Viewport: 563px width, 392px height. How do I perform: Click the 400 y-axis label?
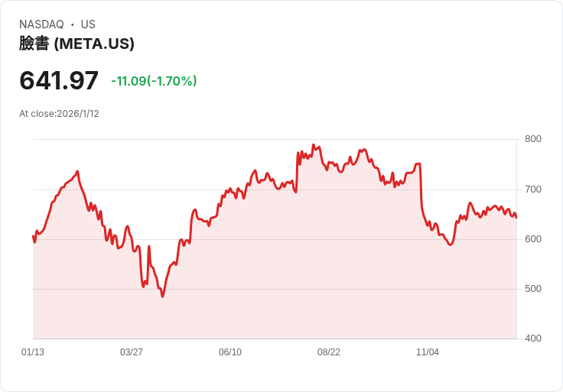tap(532, 339)
